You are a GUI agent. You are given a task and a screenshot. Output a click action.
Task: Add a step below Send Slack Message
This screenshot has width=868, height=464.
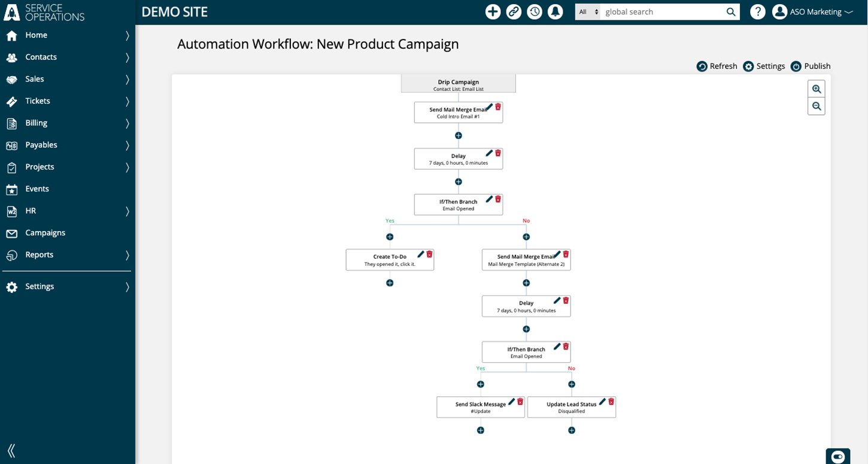481,430
